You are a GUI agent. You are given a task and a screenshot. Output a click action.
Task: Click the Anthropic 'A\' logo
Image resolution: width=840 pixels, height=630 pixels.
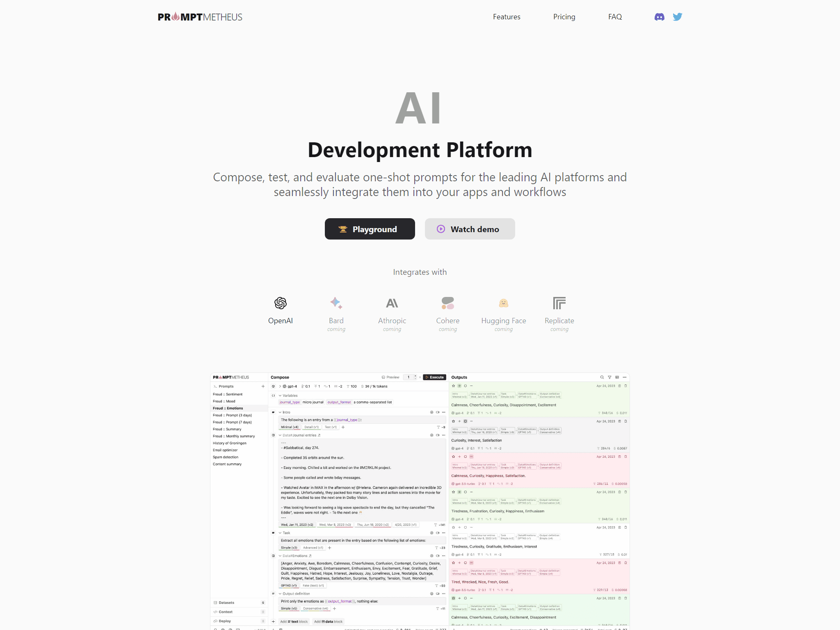[392, 303]
